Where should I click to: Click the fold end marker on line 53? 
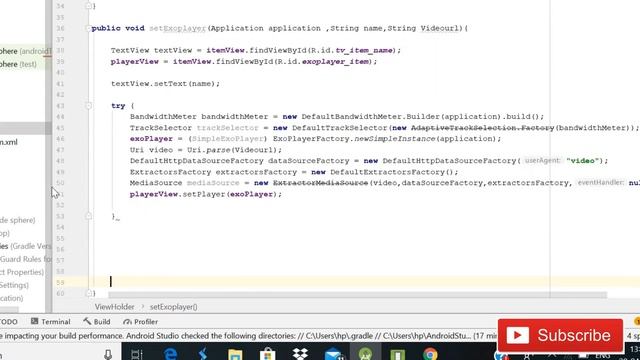click(88, 216)
